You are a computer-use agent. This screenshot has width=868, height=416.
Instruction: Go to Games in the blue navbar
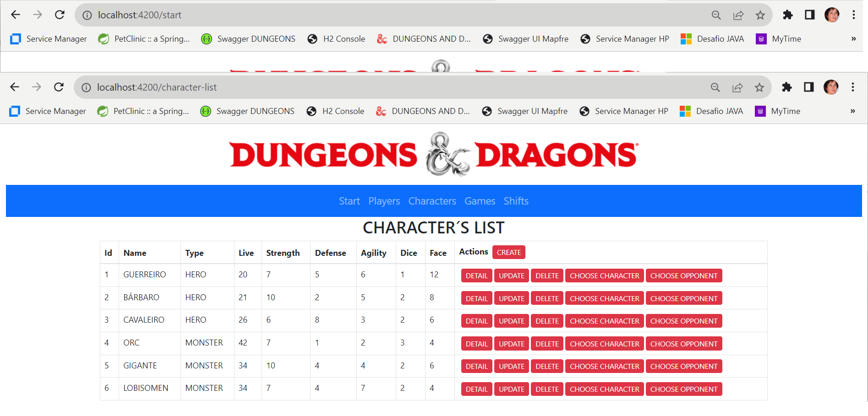(x=480, y=201)
